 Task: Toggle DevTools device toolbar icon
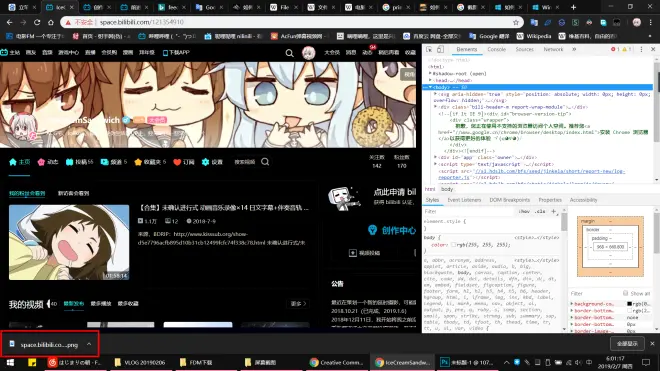440,49
